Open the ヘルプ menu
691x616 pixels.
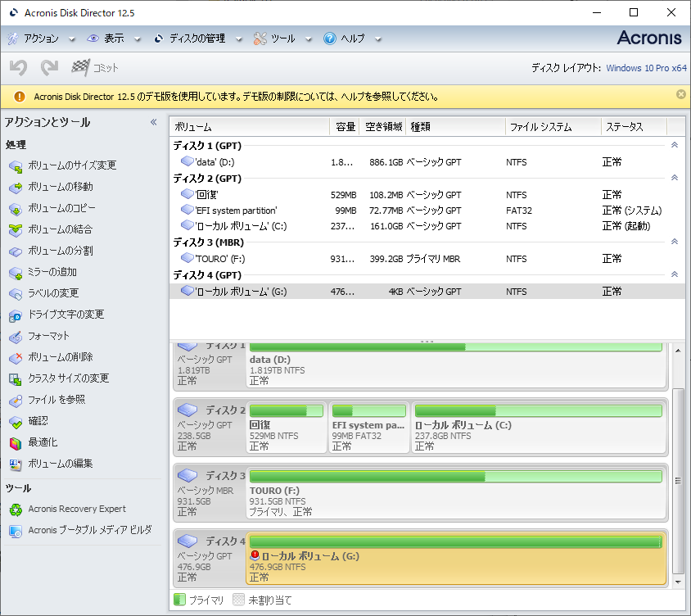click(352, 38)
